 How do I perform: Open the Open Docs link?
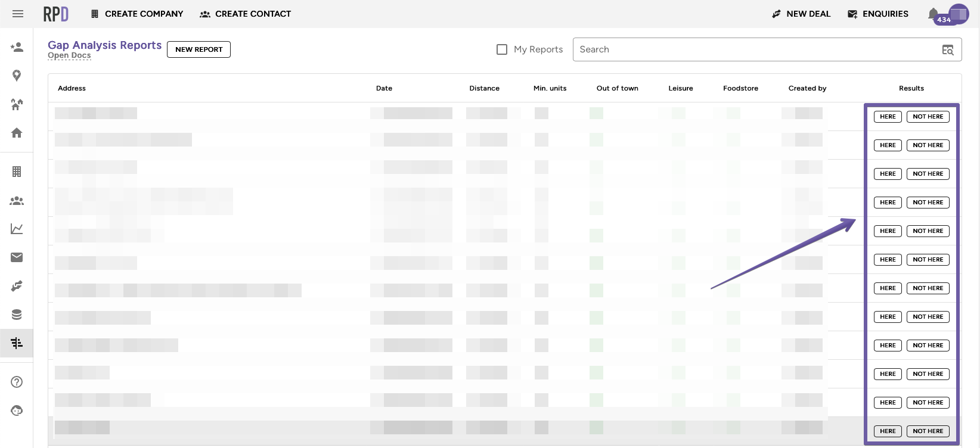(x=69, y=55)
